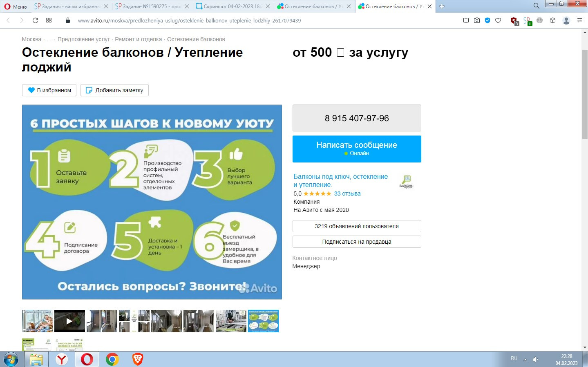This screenshot has width=588, height=367.
Task: Open seller Балконы под ключ profile link
Action: [x=341, y=180]
